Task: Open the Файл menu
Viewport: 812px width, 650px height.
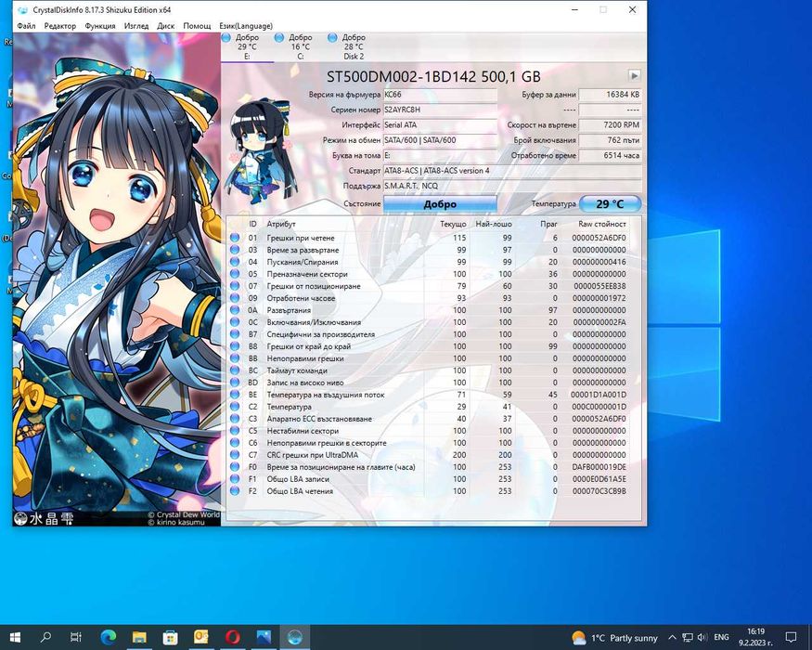Action: 26,26
